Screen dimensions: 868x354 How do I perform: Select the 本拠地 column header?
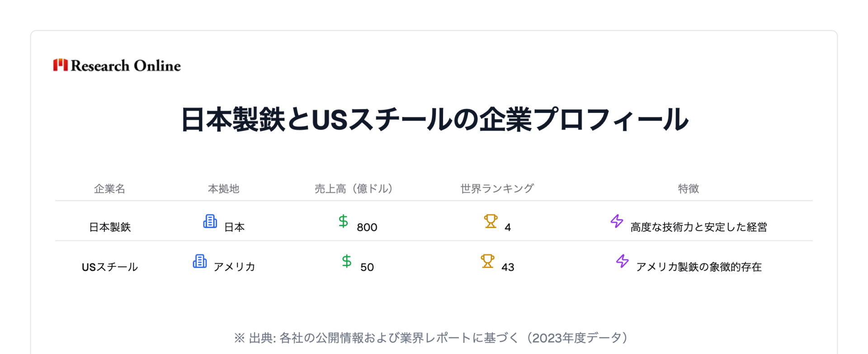tap(223, 189)
